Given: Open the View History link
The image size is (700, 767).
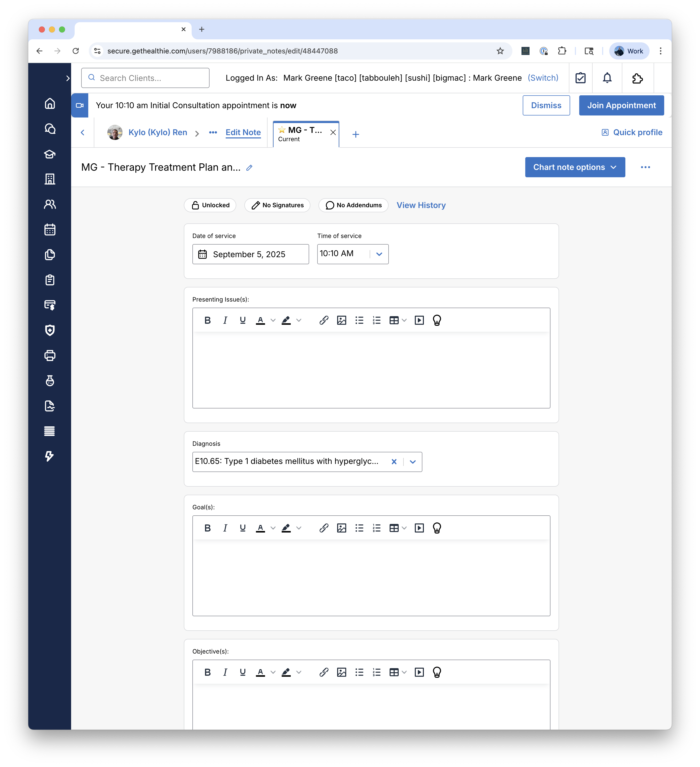Looking at the screenshot, I should (x=421, y=205).
